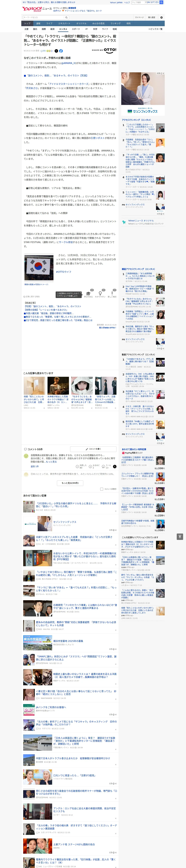The image size is (186, 868).
Task: Open the #OTTOライフ hashtag link
Action: [63, 272]
